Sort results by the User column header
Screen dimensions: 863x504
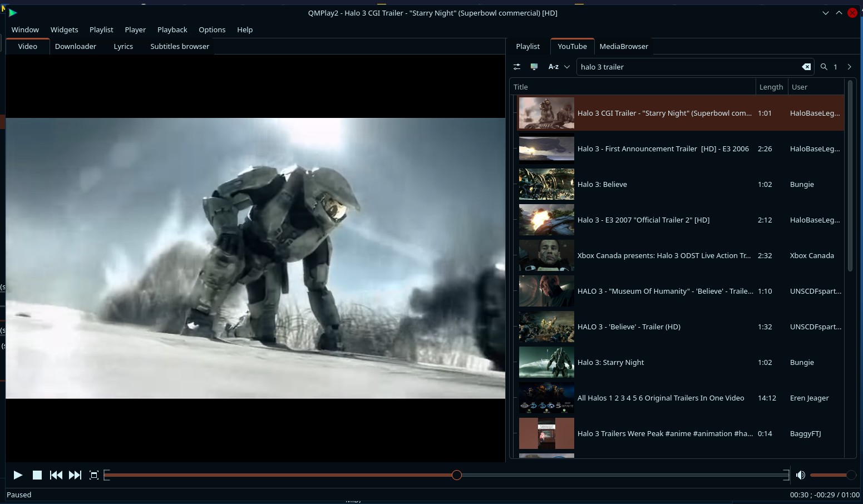816,87
